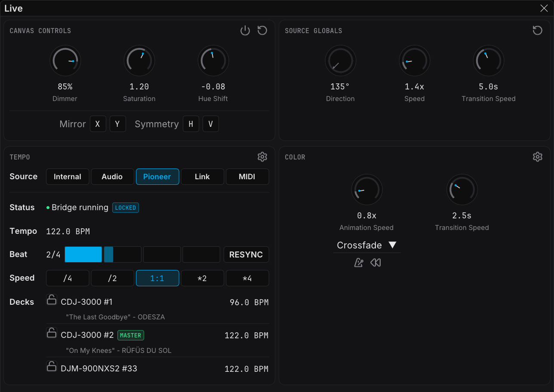The height and width of the screenshot is (392, 554).
Task: Click the rewind icon under Crossfade
Action: 375,263
